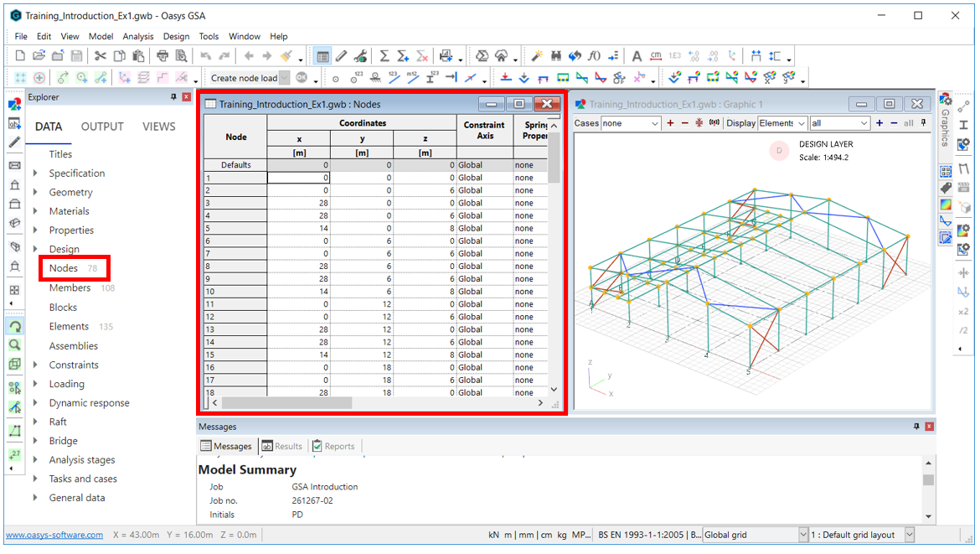Click the cm units toolbar icon
Image resolution: width=980 pixels, height=554 pixels.
(x=655, y=56)
